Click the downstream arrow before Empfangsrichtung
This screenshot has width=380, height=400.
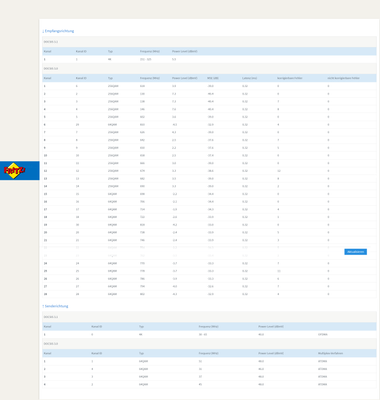pyautogui.click(x=43, y=31)
